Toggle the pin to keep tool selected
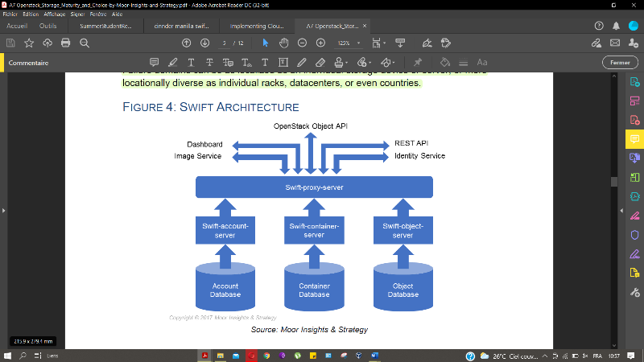 [x=417, y=62]
